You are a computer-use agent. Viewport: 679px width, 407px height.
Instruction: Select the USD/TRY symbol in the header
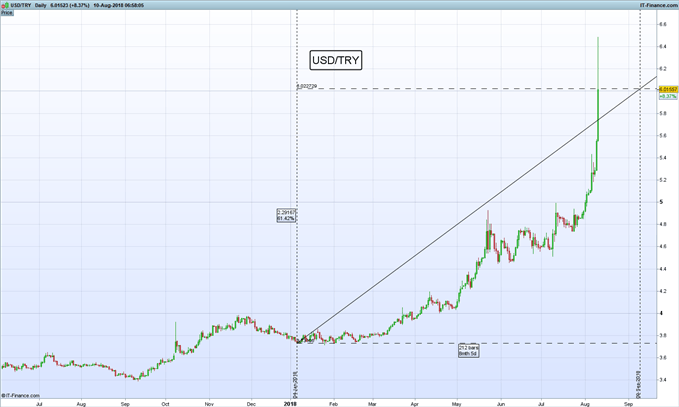21,5
